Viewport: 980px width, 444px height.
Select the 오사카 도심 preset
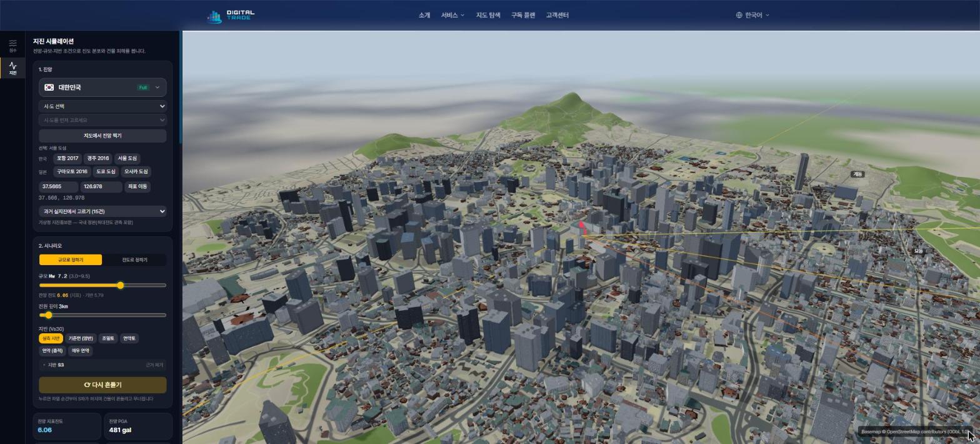click(136, 171)
